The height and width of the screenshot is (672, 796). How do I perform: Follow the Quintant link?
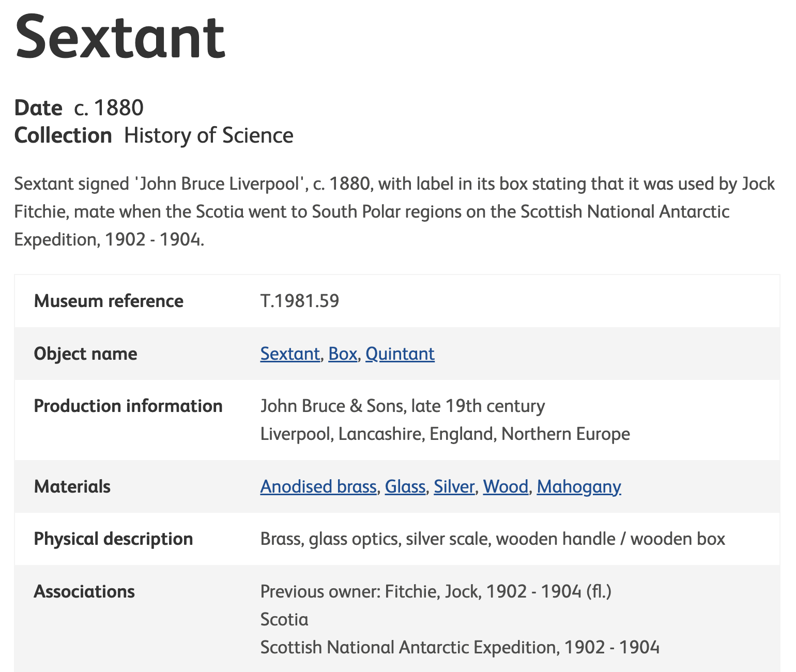point(400,354)
